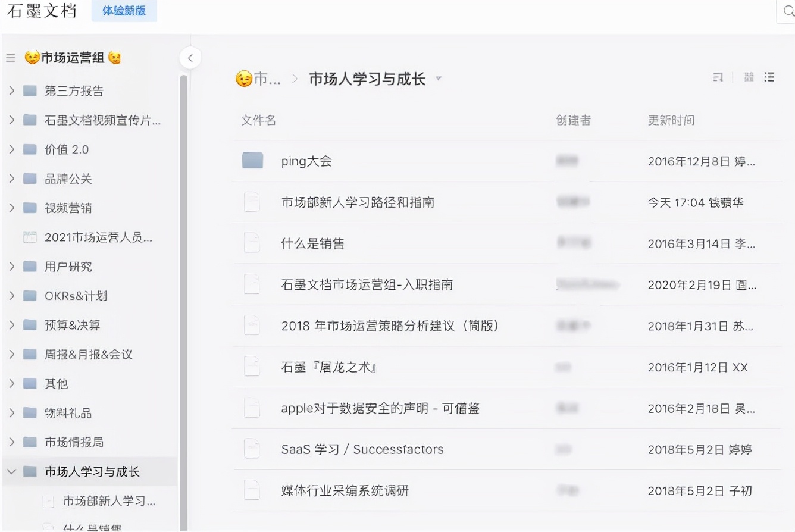Click the 用户研究 folder icon in sidebar
Viewport: 795px width, 532px height.
point(30,267)
